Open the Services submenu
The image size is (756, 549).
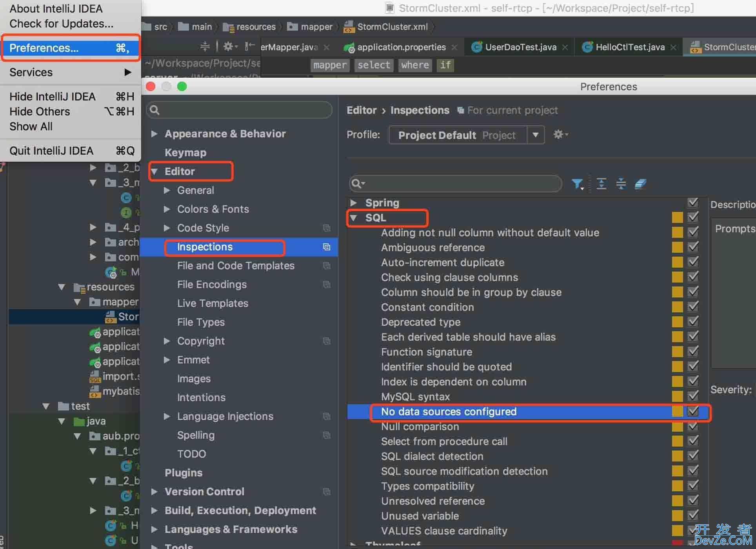pos(71,72)
